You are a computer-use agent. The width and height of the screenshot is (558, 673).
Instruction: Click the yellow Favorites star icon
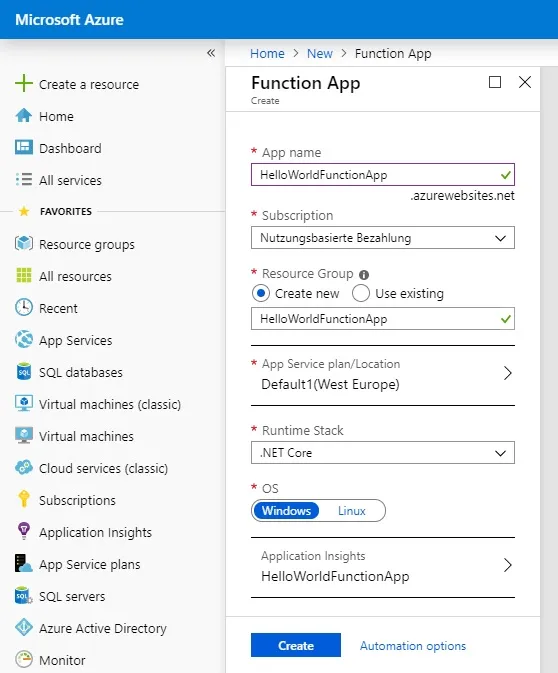24,211
